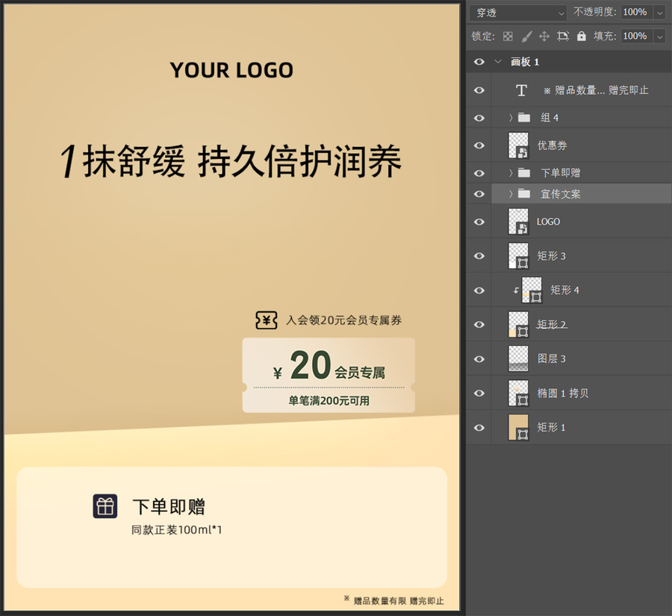The width and height of the screenshot is (672, 616).
Task: Click 赠品数量有限 赠完即止 footnote on canvas
Action: (x=394, y=600)
